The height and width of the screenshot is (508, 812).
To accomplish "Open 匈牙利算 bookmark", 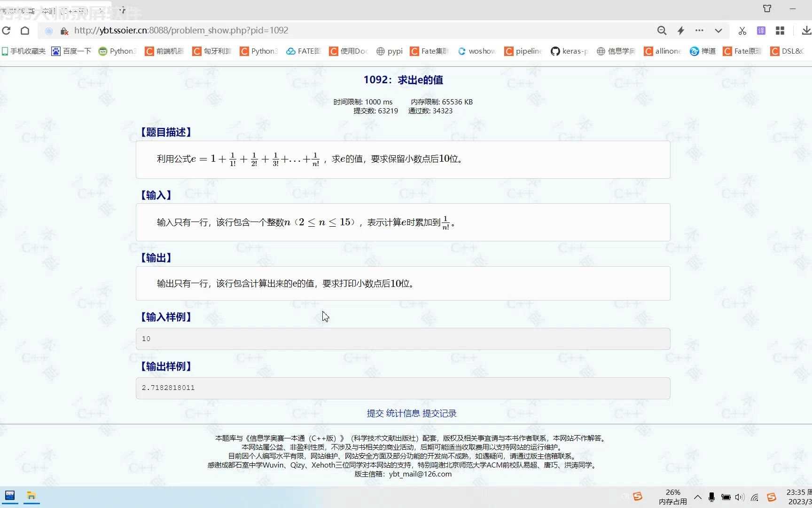I will click(x=211, y=51).
